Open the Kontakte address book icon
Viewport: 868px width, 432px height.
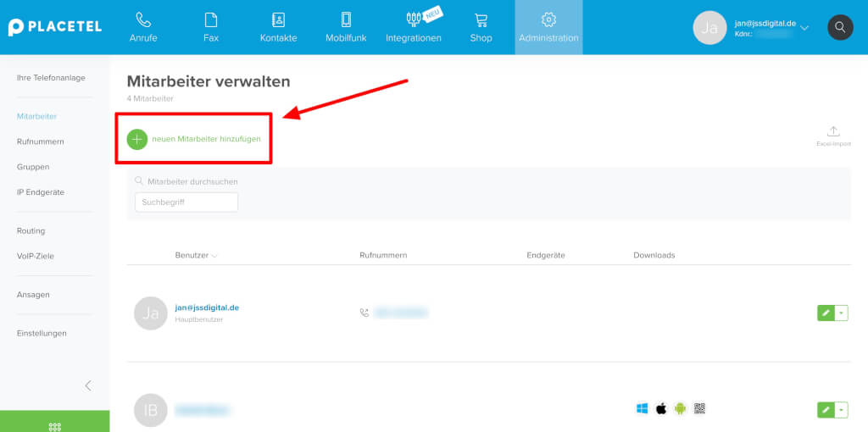(278, 20)
